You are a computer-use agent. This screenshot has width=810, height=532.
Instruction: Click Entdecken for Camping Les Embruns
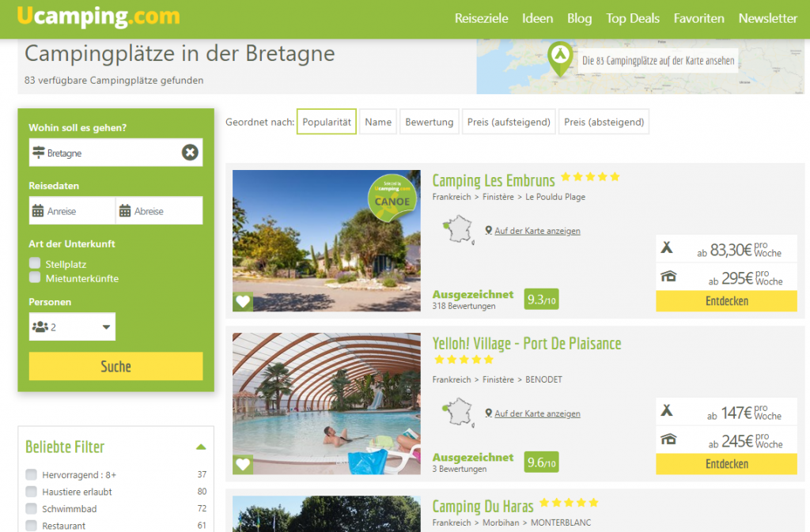726,301
